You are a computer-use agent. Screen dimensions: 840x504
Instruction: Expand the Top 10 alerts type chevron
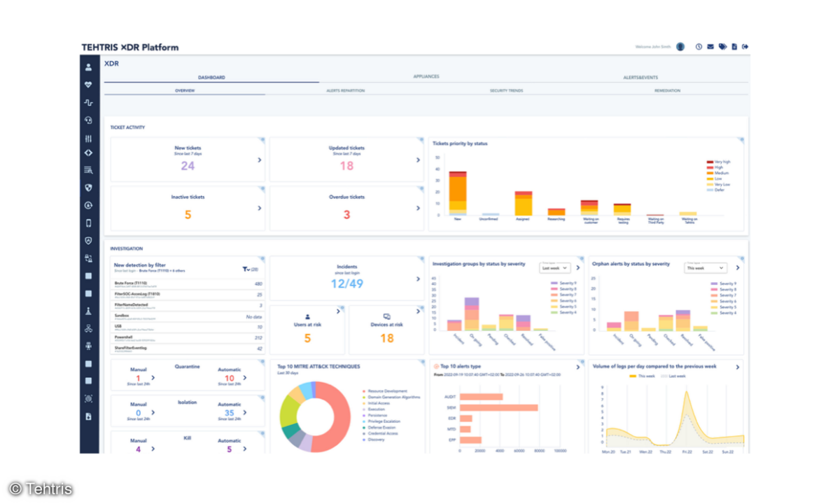pos(577,366)
